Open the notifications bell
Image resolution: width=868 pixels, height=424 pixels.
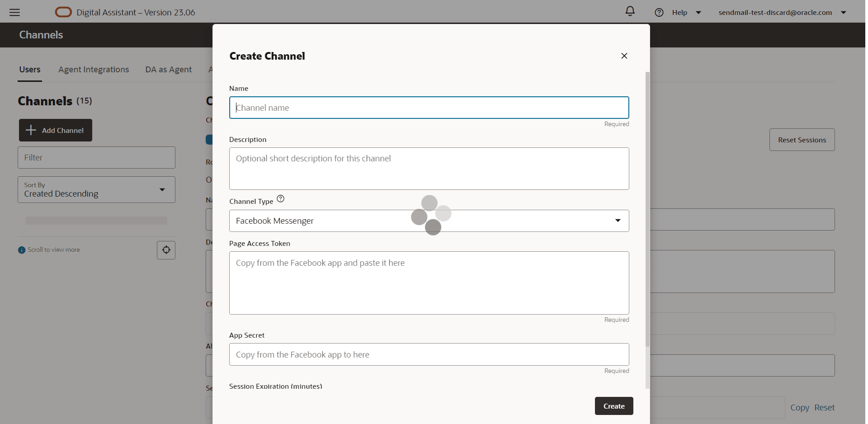630,11
